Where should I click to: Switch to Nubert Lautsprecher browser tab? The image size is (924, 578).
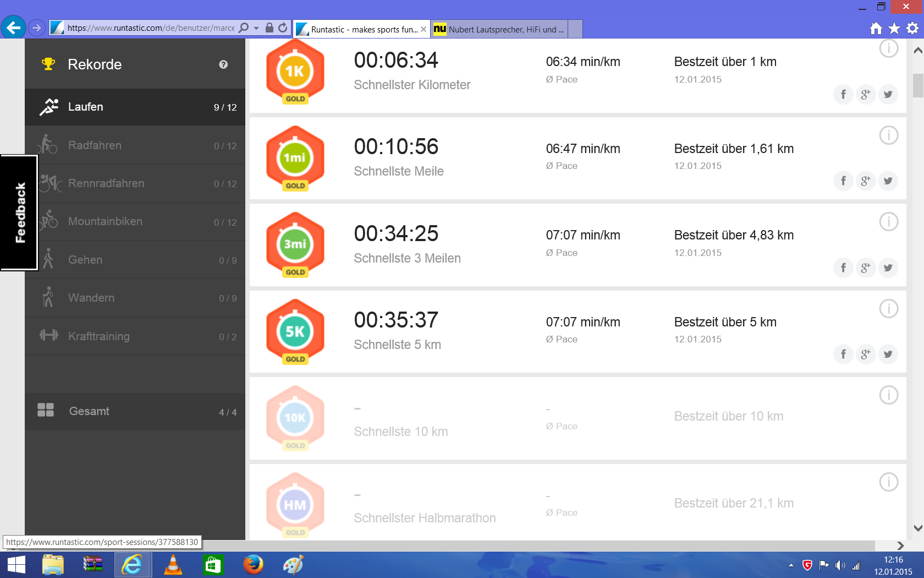[x=499, y=29]
